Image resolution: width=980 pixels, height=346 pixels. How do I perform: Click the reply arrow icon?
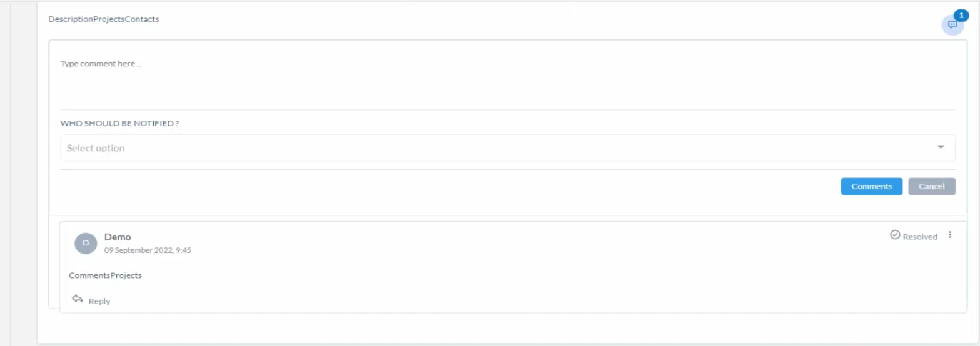coord(78,299)
